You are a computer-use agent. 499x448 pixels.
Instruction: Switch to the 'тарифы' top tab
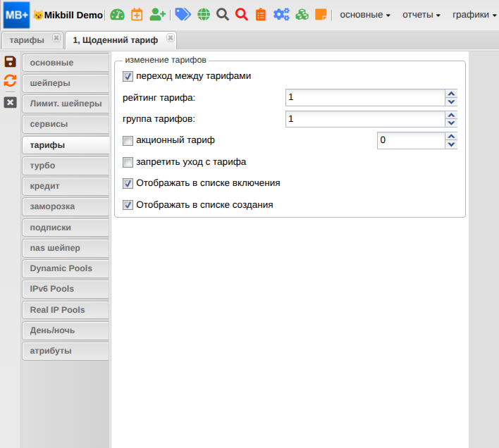[27, 40]
